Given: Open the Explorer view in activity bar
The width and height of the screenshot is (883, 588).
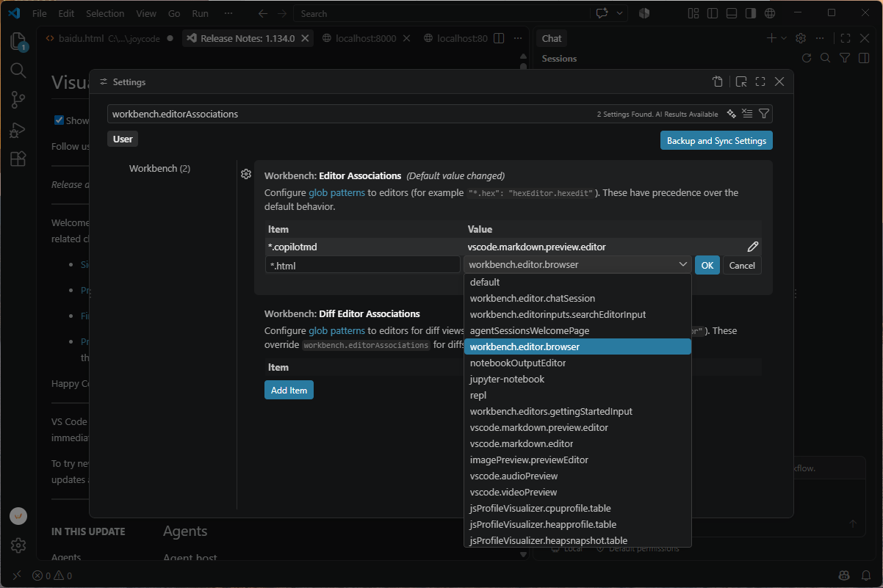Looking at the screenshot, I should coord(18,41).
